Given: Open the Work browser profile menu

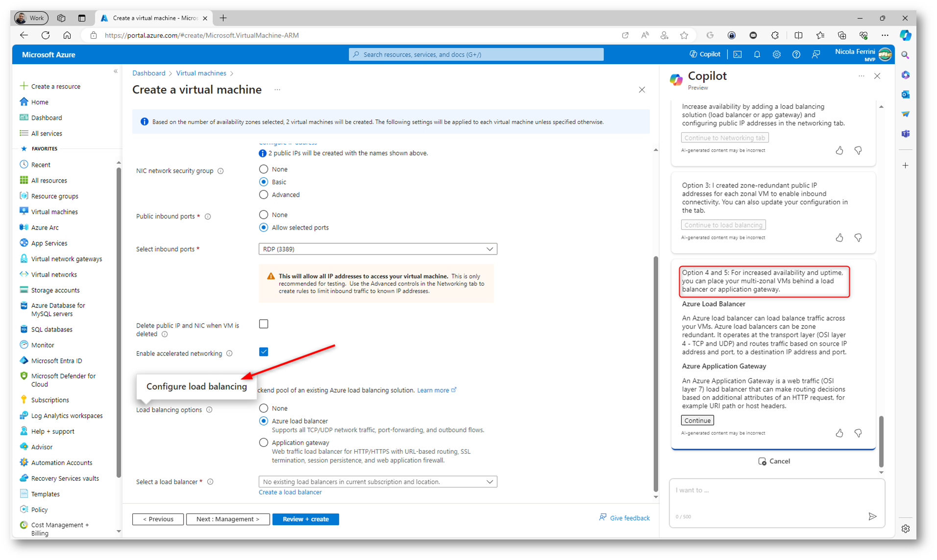Looking at the screenshot, I should coord(31,18).
